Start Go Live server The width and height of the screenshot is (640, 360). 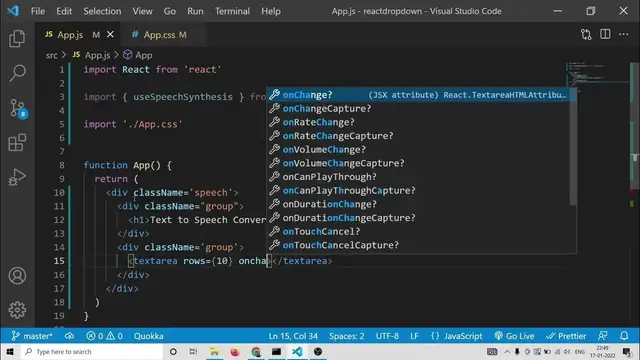[x=514, y=336]
